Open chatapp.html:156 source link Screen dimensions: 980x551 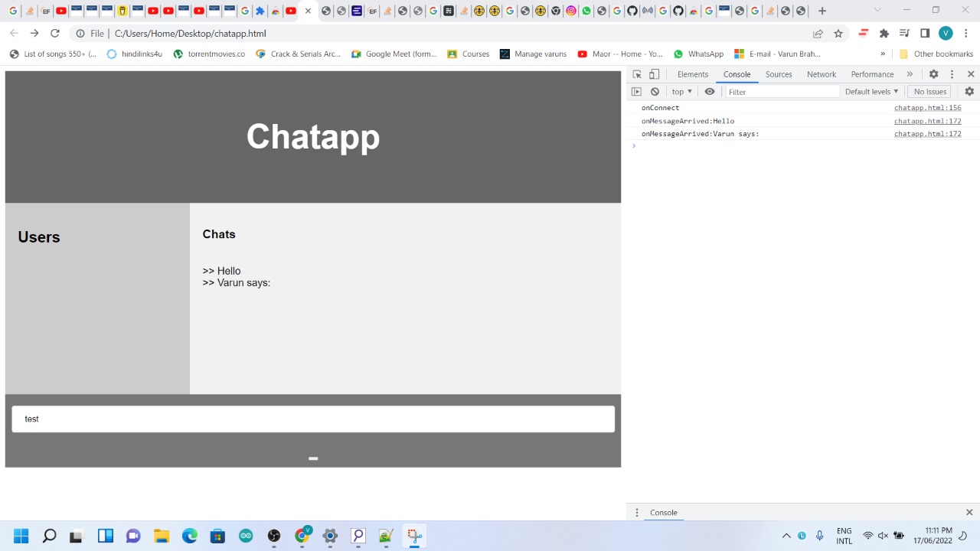(x=927, y=108)
